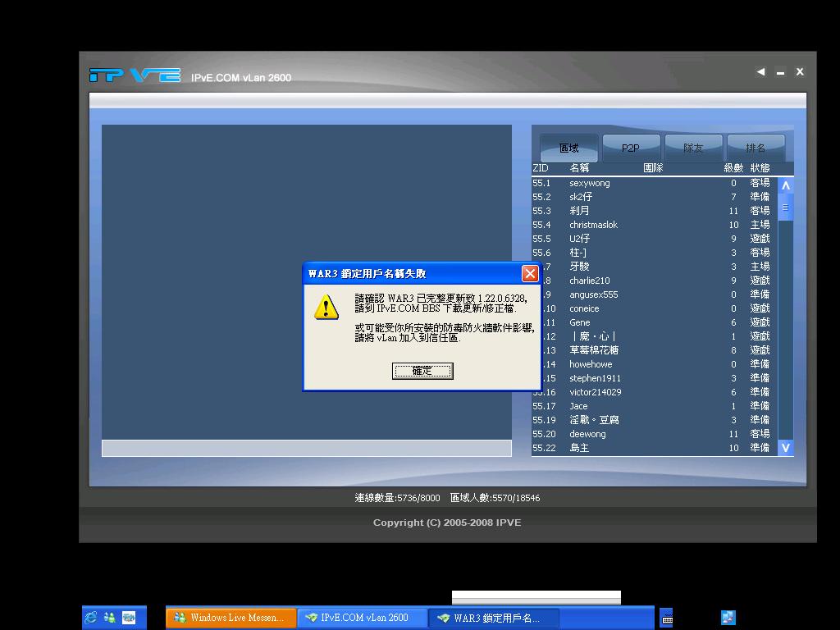Close the IPvE vLan window
The height and width of the screenshot is (630, 840).
[x=800, y=72]
